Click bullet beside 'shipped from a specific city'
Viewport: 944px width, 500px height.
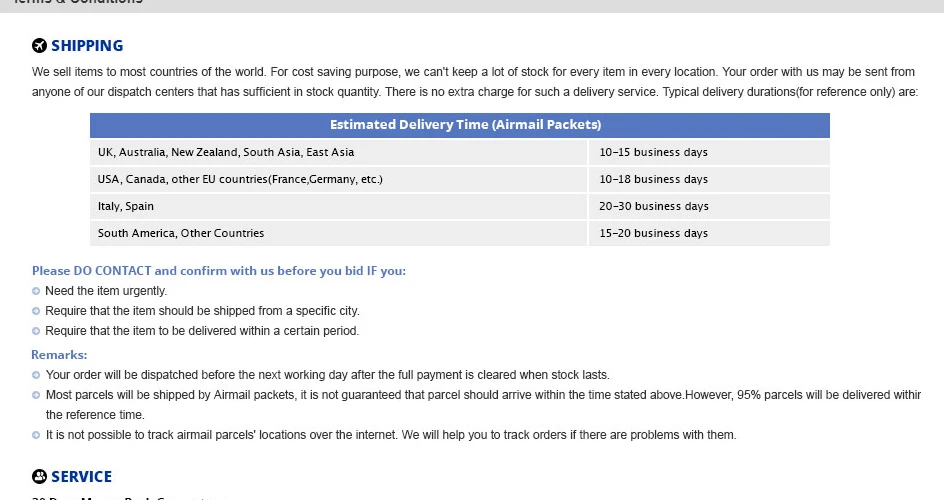(x=36, y=311)
